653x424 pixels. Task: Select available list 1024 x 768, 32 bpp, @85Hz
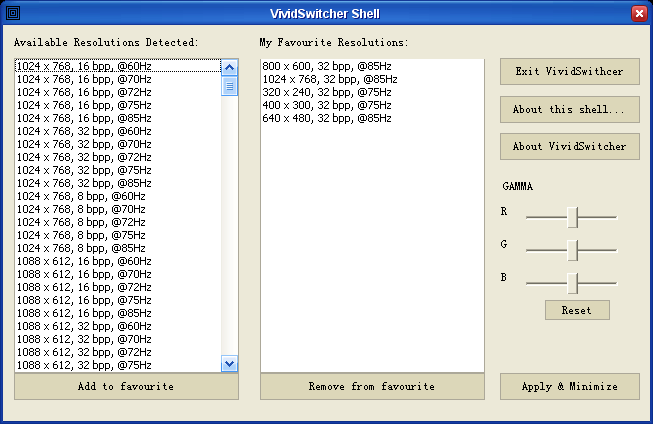118,183
